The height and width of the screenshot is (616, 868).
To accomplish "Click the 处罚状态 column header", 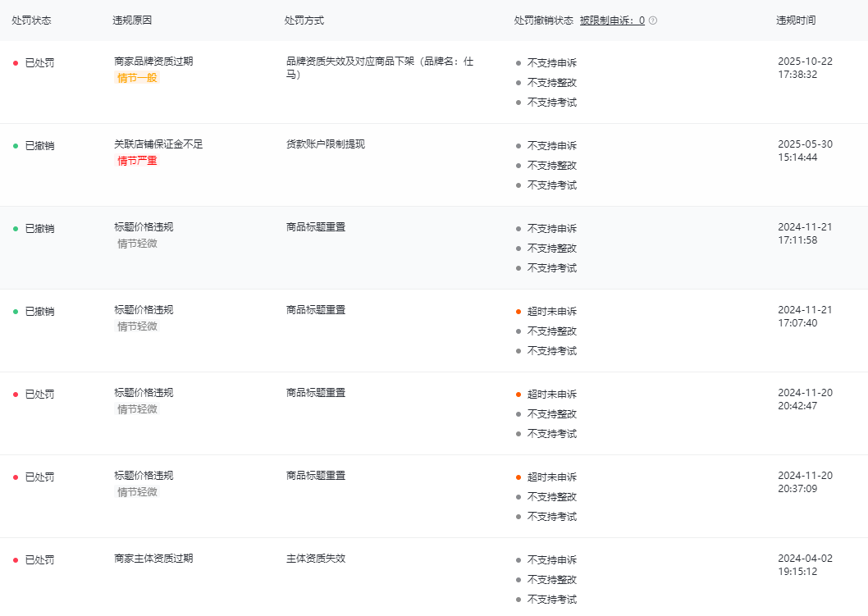I will point(31,21).
